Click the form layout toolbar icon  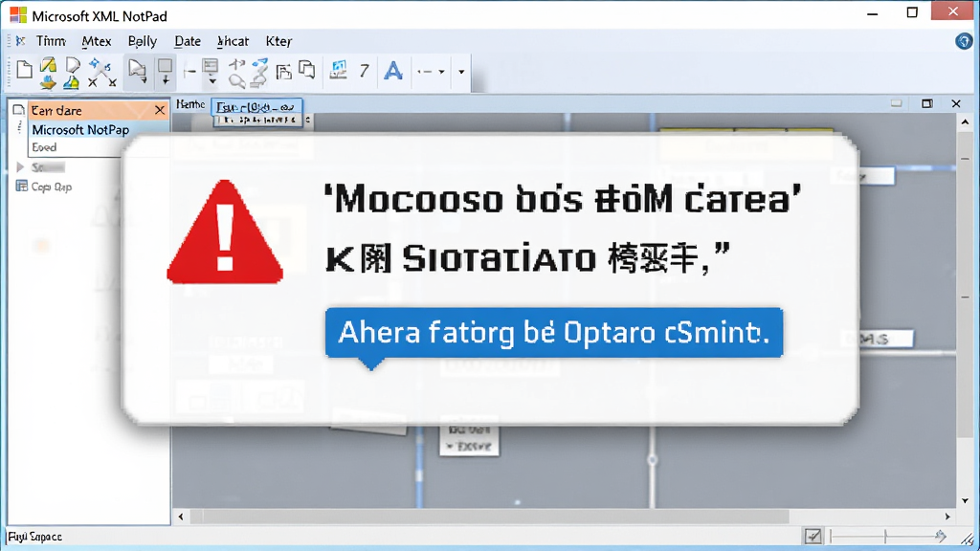click(x=211, y=66)
